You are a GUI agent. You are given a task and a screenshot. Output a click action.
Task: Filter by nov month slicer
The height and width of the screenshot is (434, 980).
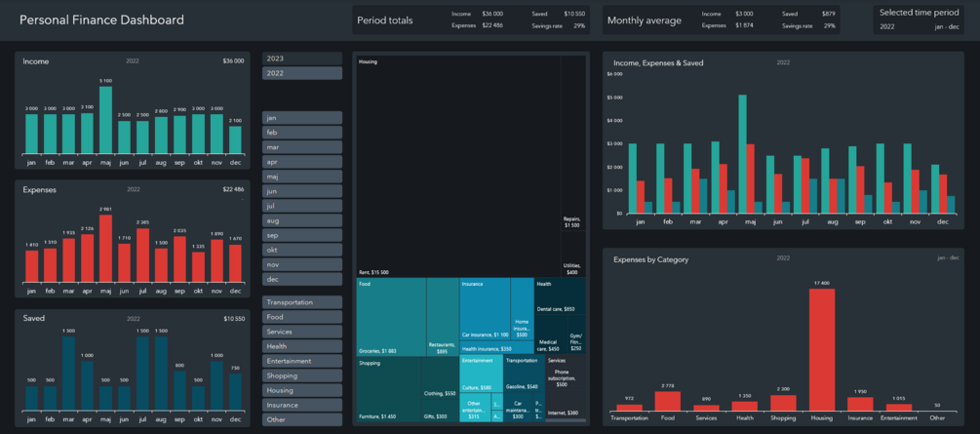(x=302, y=264)
